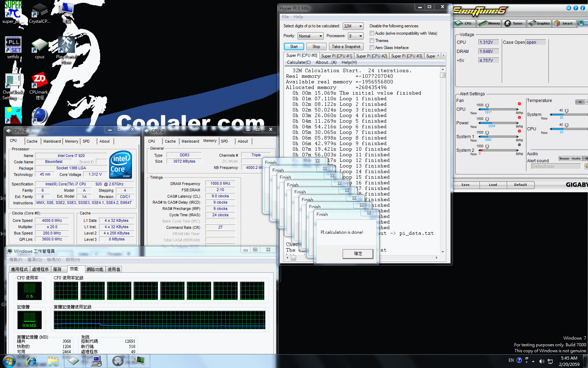Image resolution: width=588 pixels, height=368 pixels.
Task: Click the network tray icon
Action: 550,361
